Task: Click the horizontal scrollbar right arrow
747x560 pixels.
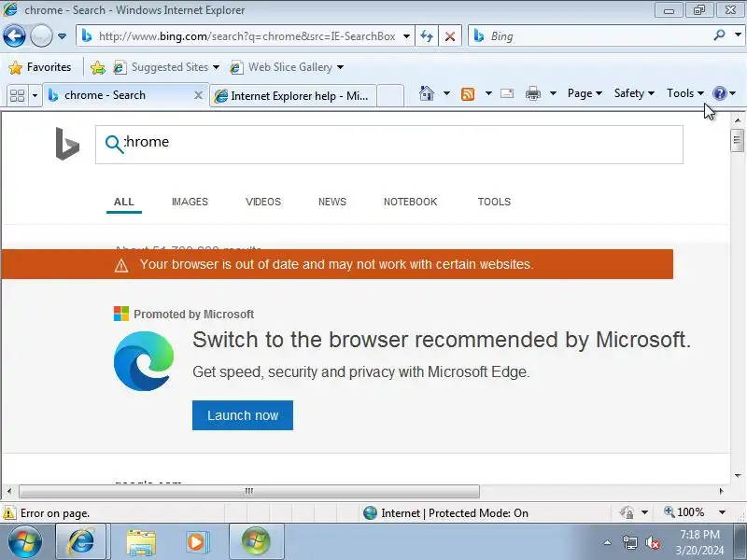Action: tap(721, 491)
